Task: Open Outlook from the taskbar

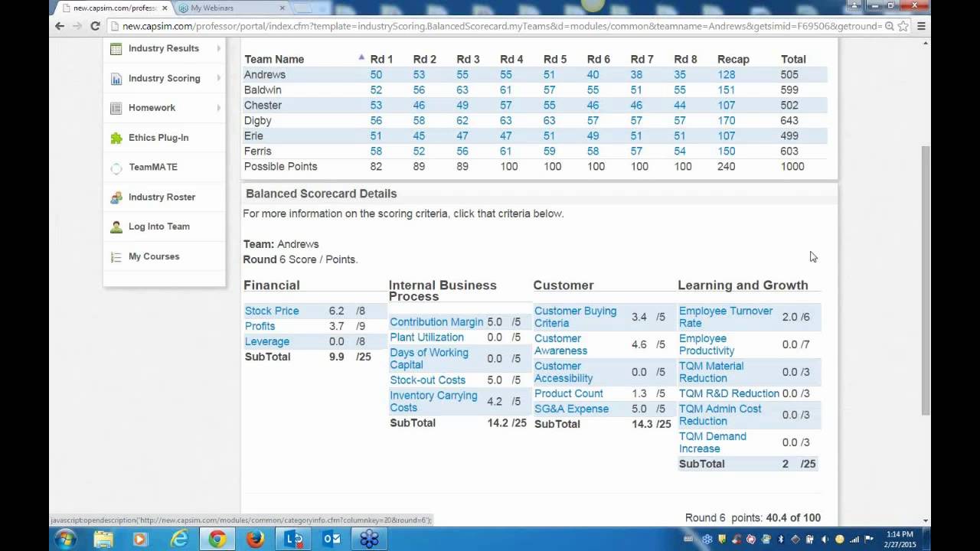Action: pyautogui.click(x=332, y=539)
